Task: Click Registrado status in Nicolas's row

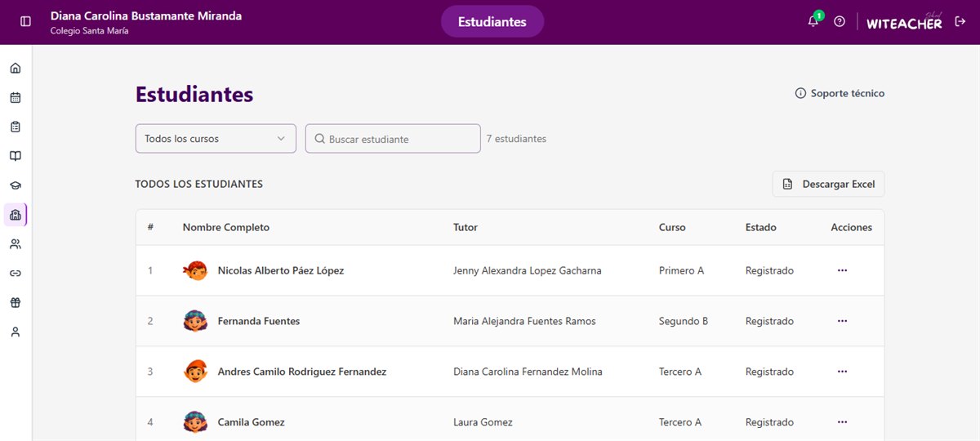Action: click(769, 270)
